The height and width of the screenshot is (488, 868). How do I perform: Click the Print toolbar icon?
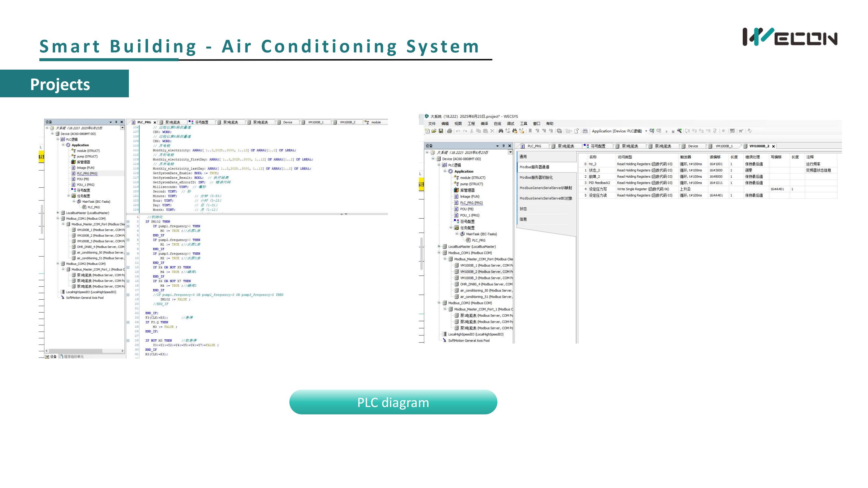pyautogui.click(x=449, y=131)
